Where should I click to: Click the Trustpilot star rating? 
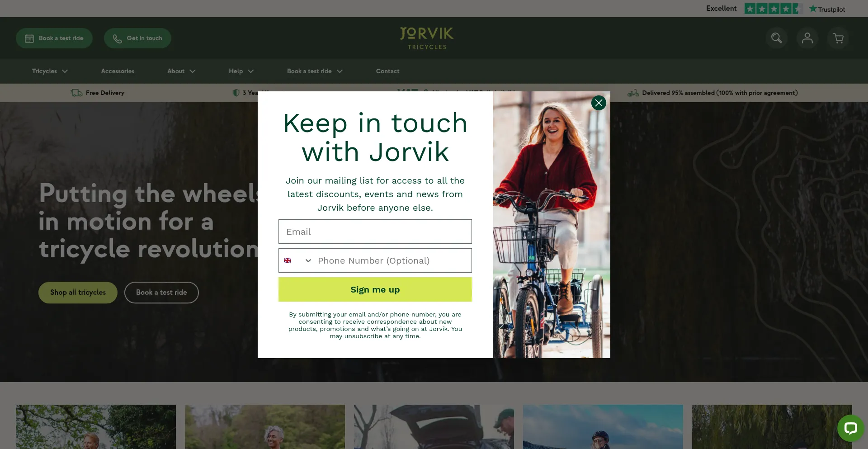click(x=773, y=9)
